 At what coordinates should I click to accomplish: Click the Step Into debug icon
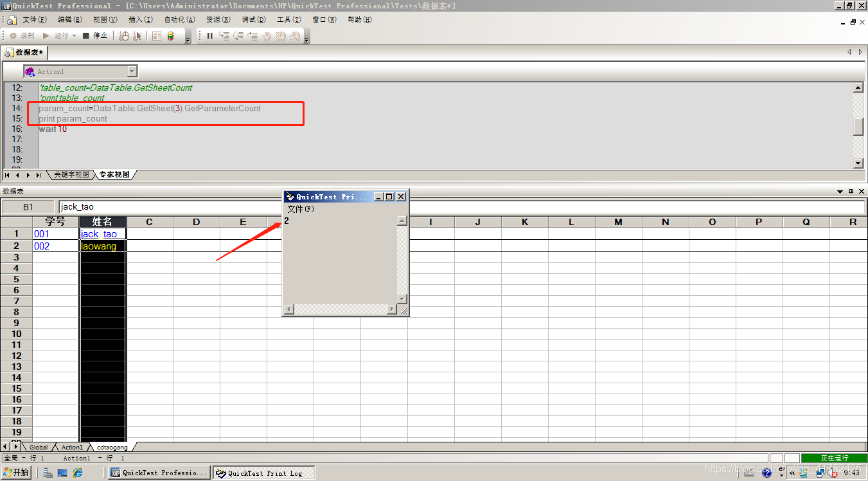tap(224, 36)
